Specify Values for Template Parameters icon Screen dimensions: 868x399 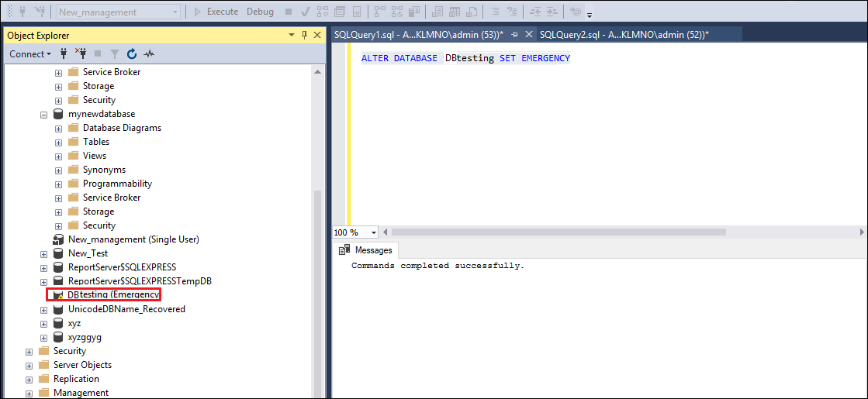coord(576,12)
